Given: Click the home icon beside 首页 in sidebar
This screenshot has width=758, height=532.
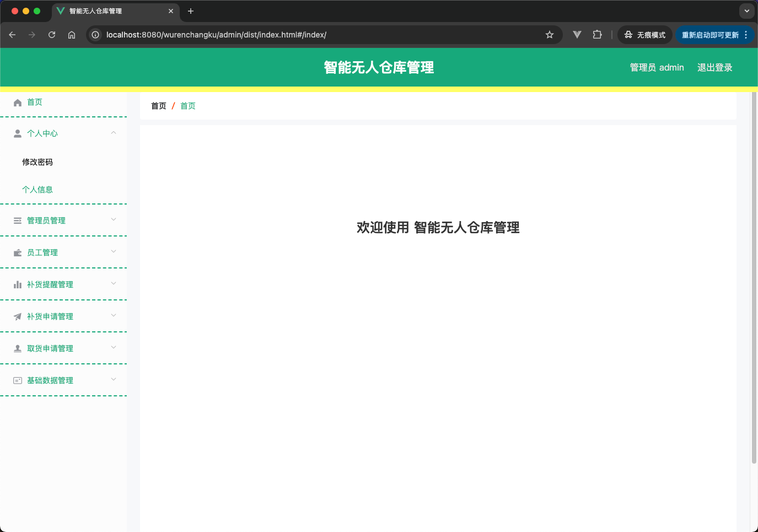Looking at the screenshot, I should (x=18, y=103).
